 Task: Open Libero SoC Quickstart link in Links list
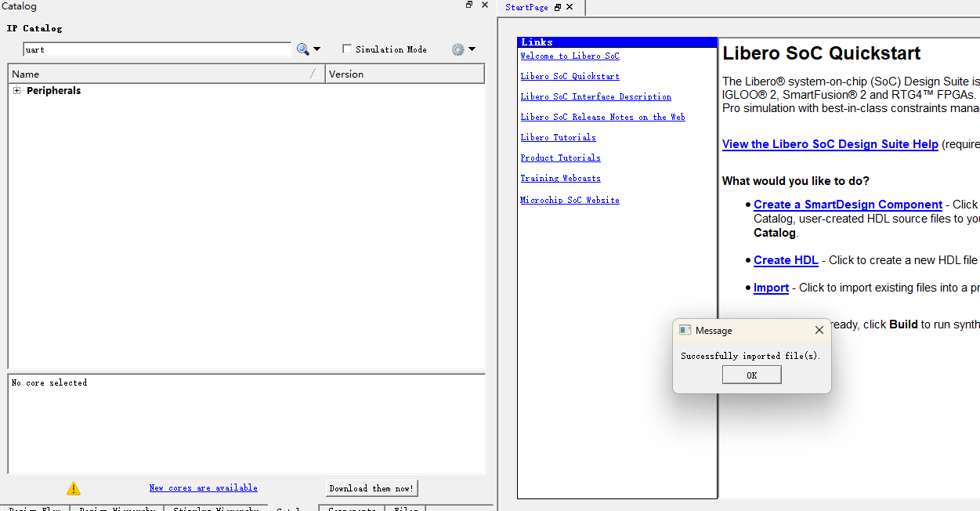pos(570,76)
